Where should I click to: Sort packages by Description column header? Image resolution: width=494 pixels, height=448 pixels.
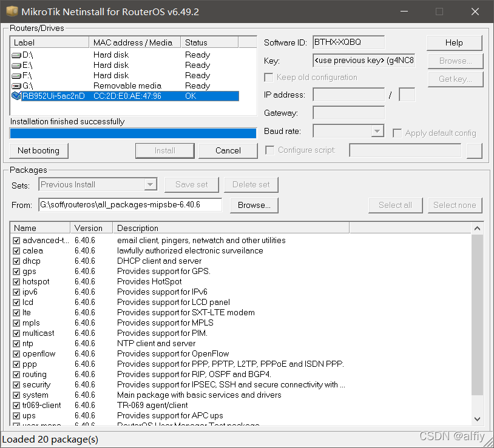tap(231, 228)
